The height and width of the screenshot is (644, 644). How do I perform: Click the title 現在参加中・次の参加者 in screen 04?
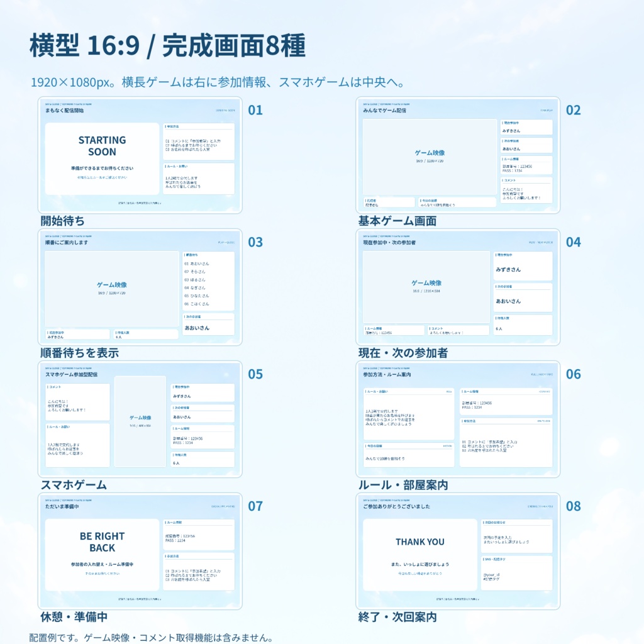(x=389, y=242)
